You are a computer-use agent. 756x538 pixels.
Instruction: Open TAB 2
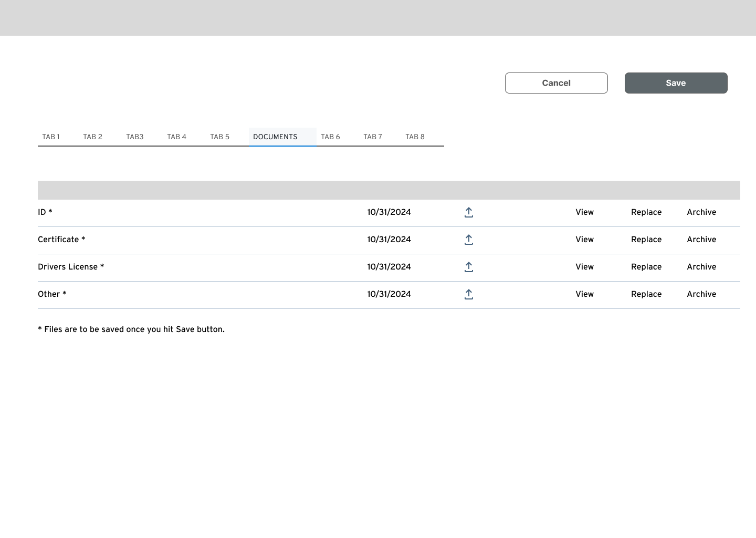pyautogui.click(x=93, y=137)
